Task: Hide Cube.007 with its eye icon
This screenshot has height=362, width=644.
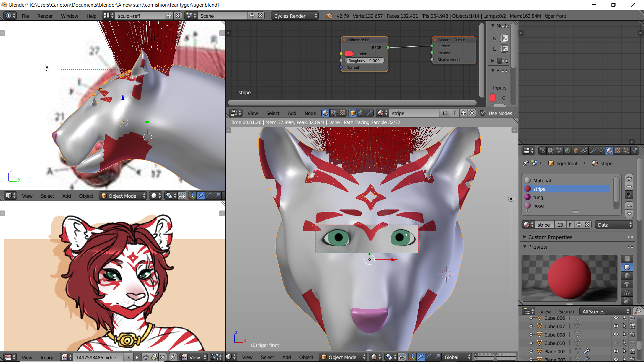Action: point(616,326)
